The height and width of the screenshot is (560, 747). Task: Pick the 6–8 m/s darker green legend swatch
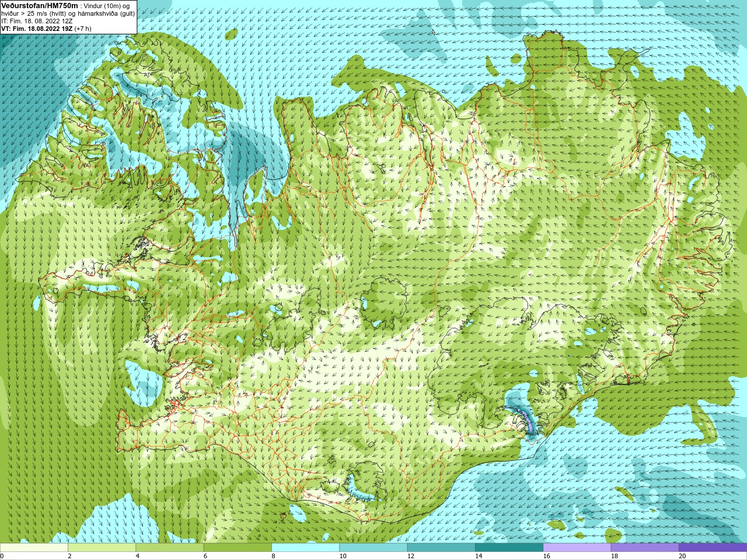pyautogui.click(x=237, y=547)
